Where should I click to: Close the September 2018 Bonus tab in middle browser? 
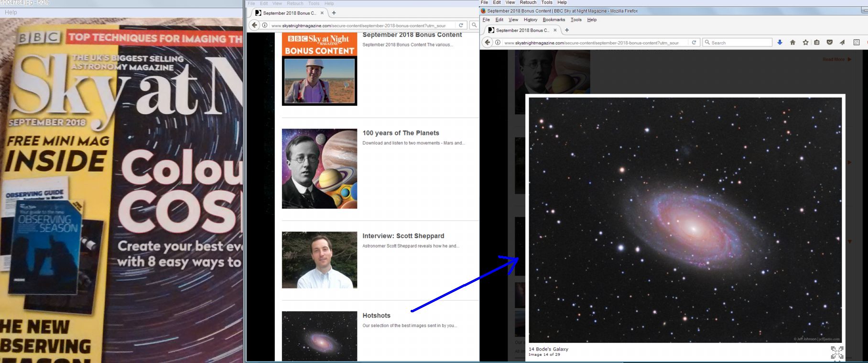click(322, 13)
